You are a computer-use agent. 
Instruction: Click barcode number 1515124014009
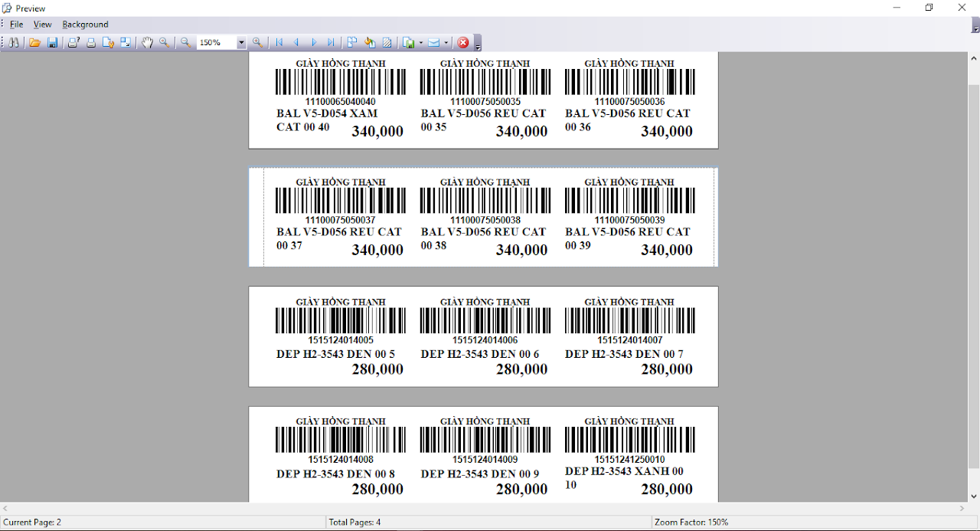pyautogui.click(x=485, y=459)
